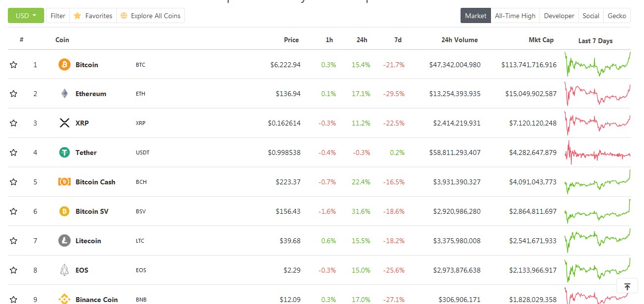Click Ethereum 7d change -29.5%
The width and height of the screenshot is (644, 304).
(394, 94)
